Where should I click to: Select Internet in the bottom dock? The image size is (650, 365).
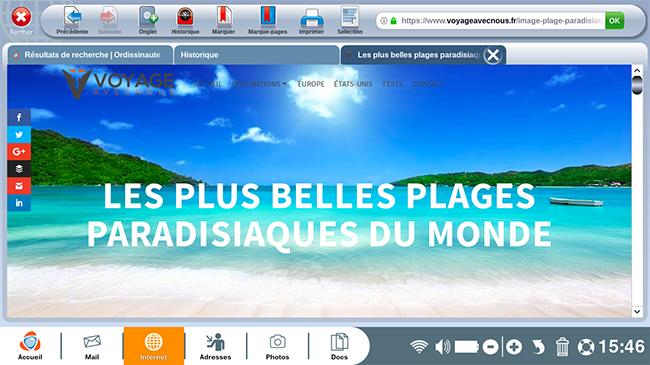154,346
